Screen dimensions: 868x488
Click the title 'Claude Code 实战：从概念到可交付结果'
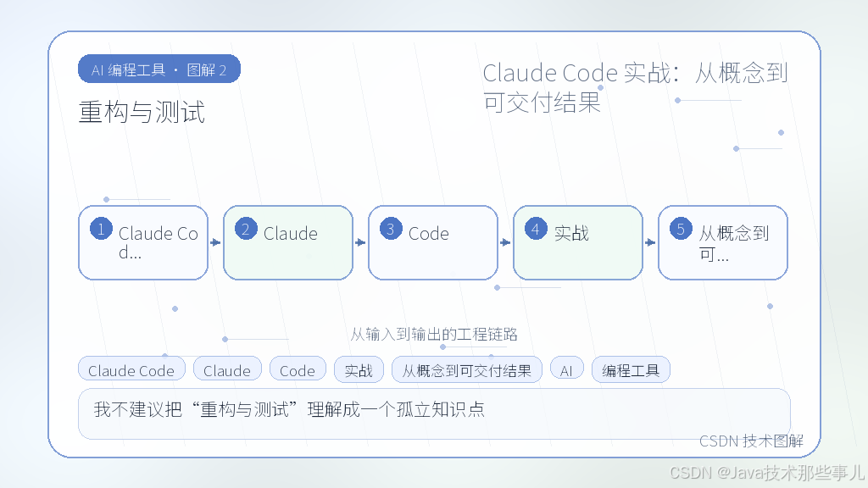pyautogui.click(x=636, y=87)
